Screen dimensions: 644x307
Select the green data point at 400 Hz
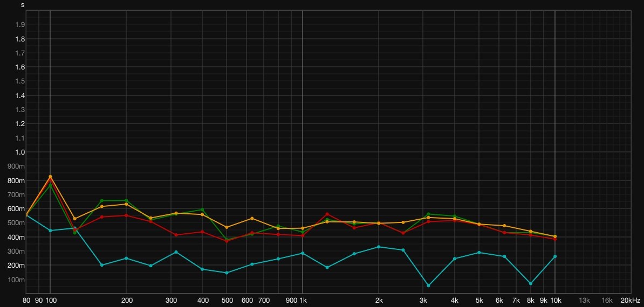202,210
